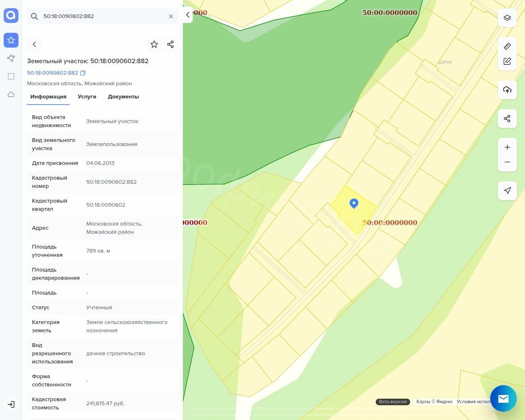Viewport: 525px width, 420px height.
Task: Share the map via right toolbar icon
Action: pos(507,119)
